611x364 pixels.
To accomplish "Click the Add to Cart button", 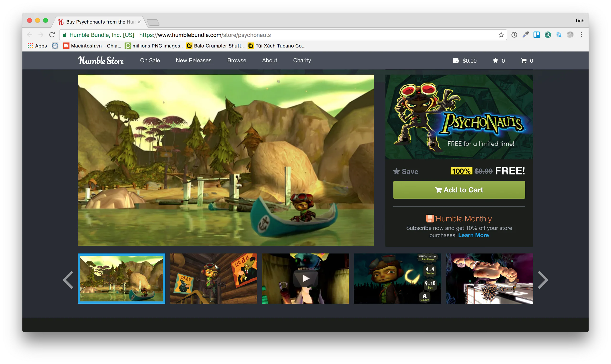I will click(459, 190).
